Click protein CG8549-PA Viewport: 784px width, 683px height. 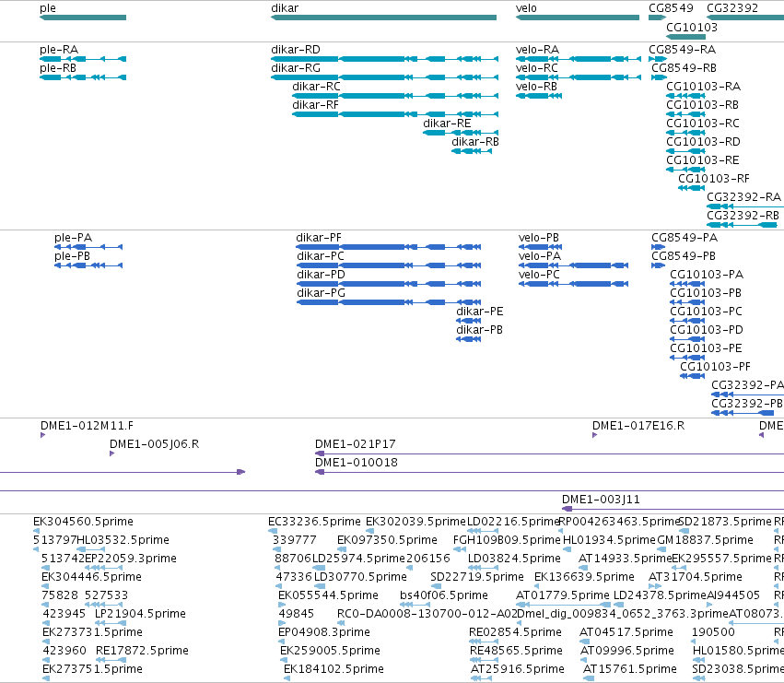pos(684,238)
